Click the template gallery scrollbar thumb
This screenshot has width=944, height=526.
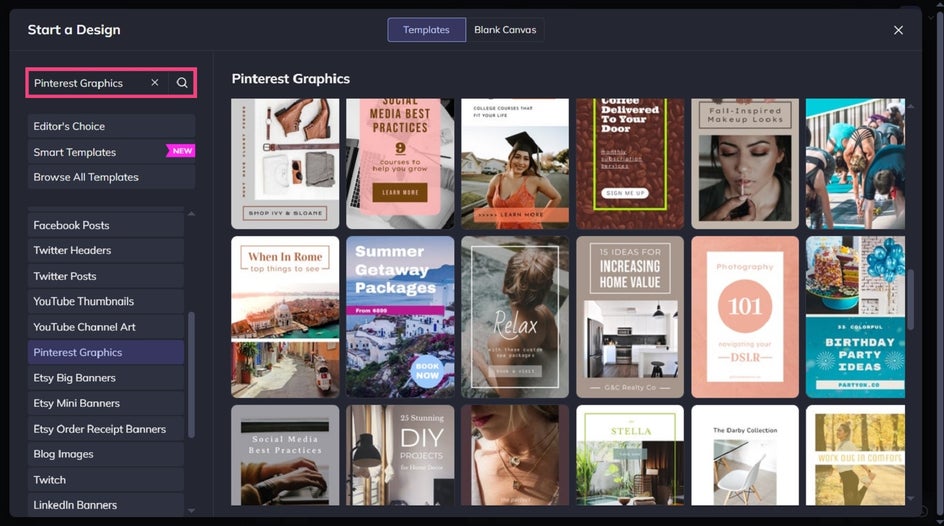[910, 299]
